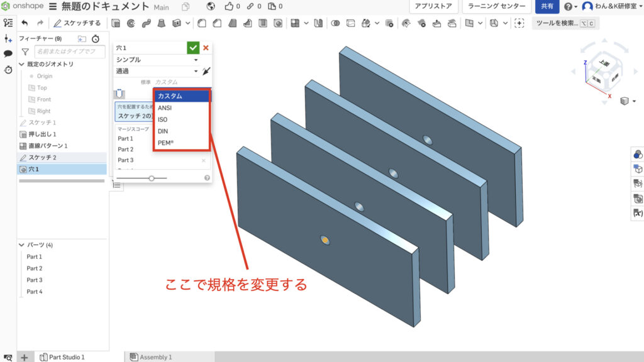Image resolution: width=644 pixels, height=362 pixels.
Task: Select 押し出し 1 feature
Action: pyautogui.click(x=42, y=134)
